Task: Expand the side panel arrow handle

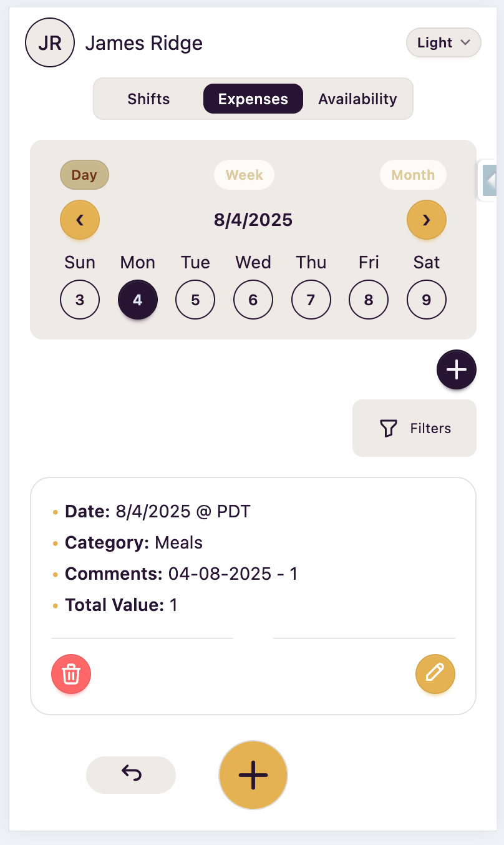Action: tap(490, 180)
